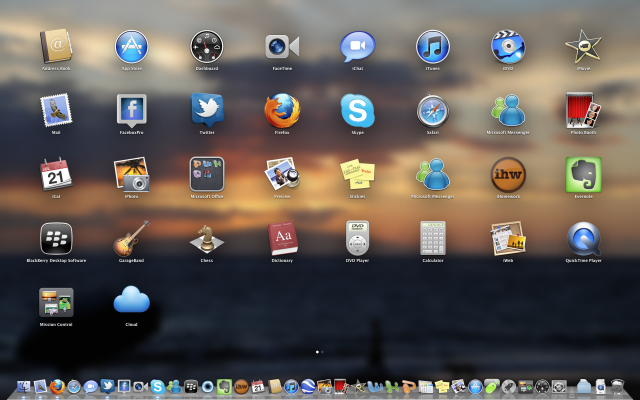
Task: Open iCal calendar in the Launchpad grid
Action: pyautogui.click(x=56, y=174)
